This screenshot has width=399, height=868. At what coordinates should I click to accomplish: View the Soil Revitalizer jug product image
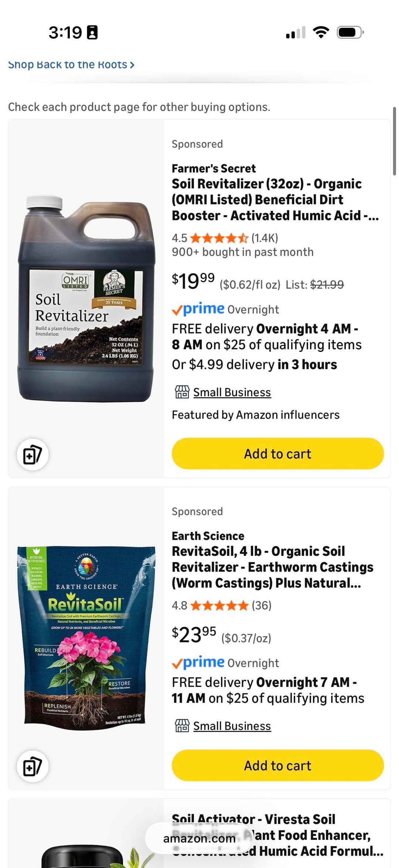(x=86, y=299)
